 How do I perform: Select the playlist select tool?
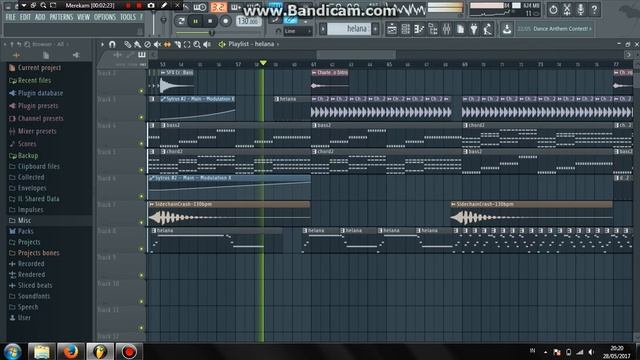(187, 44)
